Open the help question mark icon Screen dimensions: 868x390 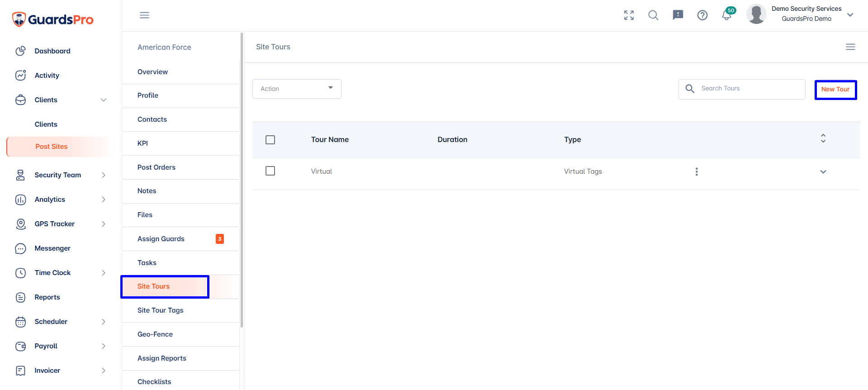[702, 15]
